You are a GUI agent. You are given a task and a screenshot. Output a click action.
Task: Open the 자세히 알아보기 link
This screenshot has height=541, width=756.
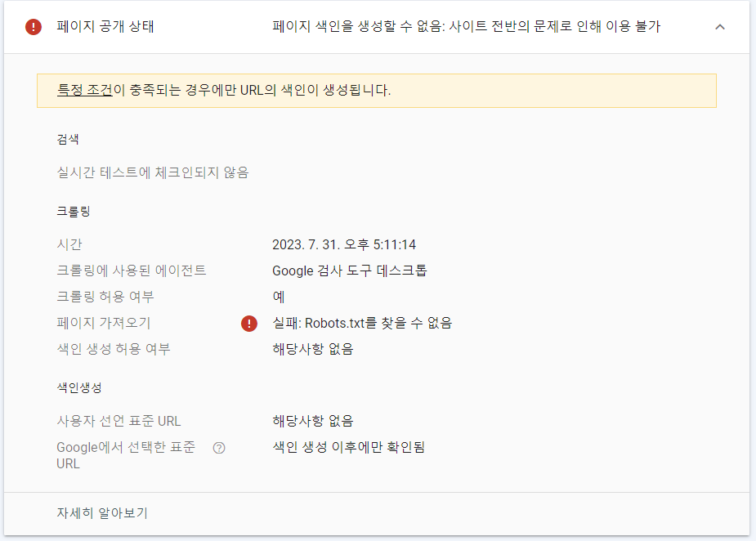(x=102, y=513)
